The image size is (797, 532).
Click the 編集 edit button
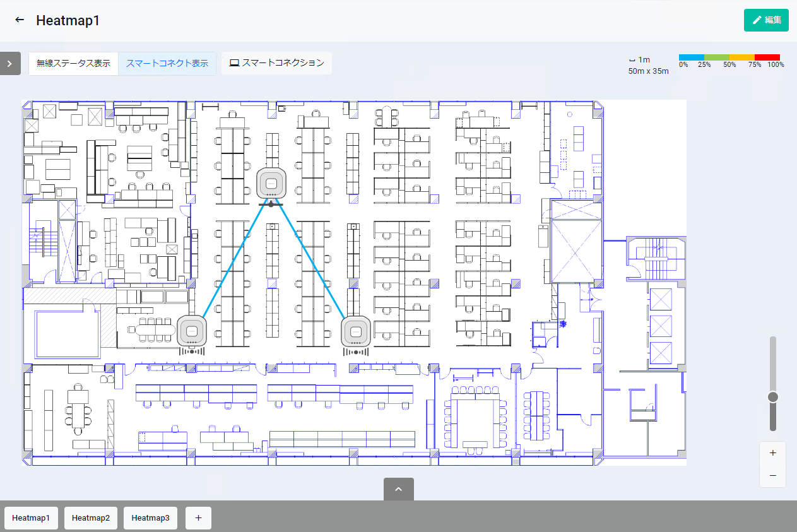766,20
